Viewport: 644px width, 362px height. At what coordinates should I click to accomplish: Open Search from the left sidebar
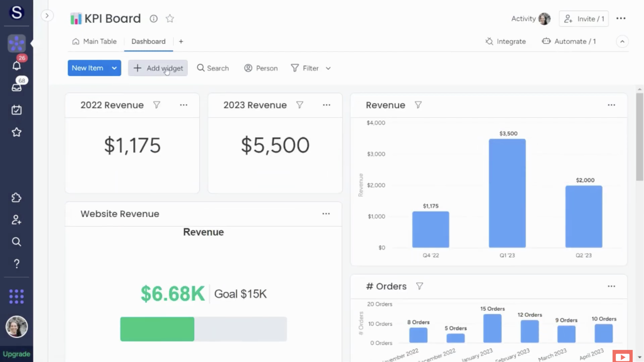click(16, 242)
